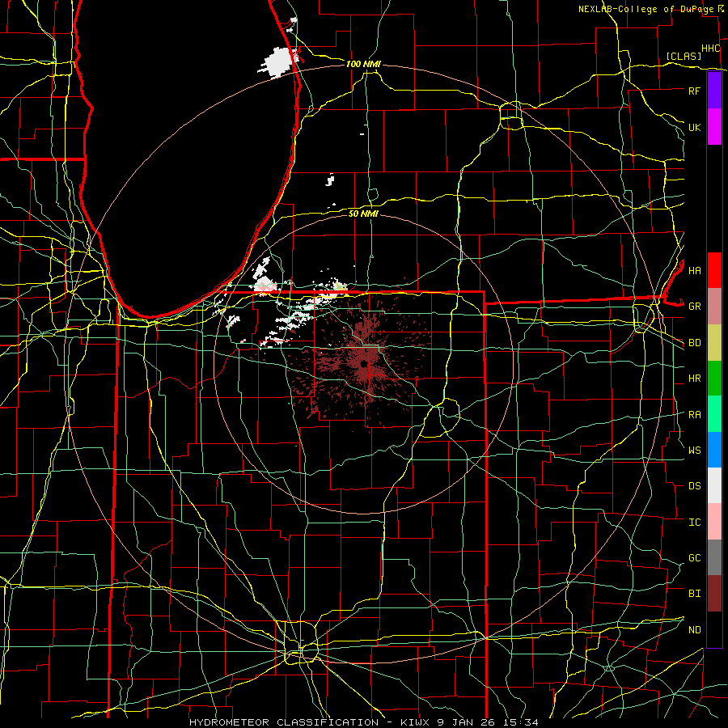
Task: Click the 100 NMI range ring label
Action: [363, 64]
